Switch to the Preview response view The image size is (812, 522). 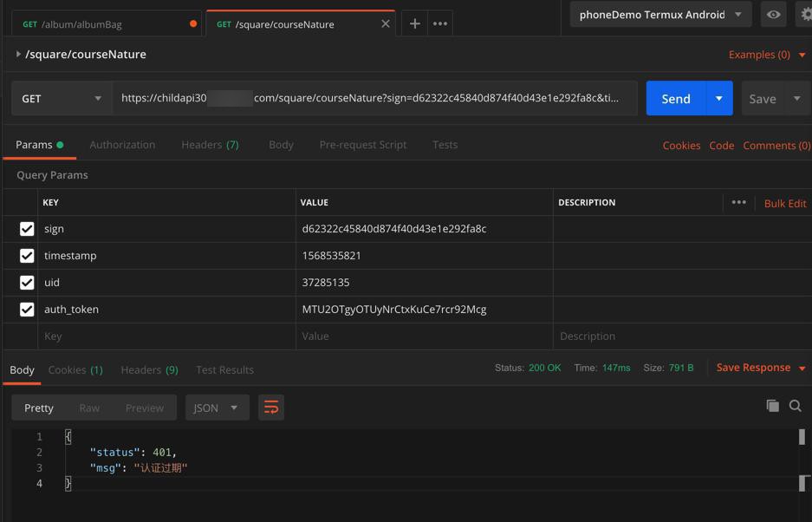[145, 408]
